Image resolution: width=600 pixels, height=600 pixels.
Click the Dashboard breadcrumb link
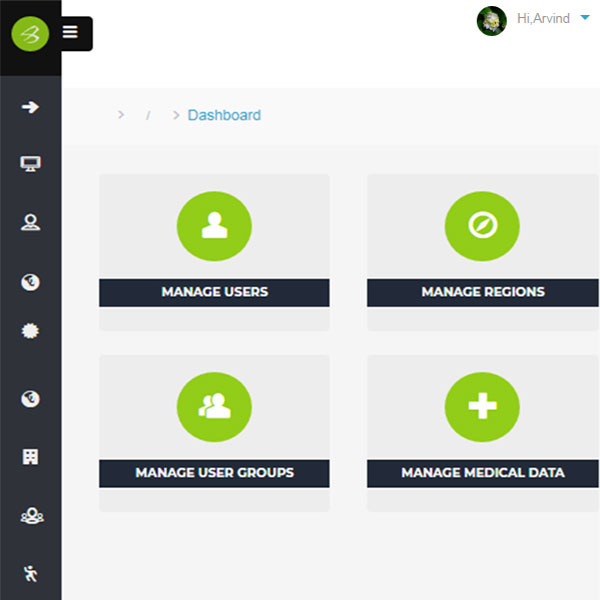click(x=224, y=115)
